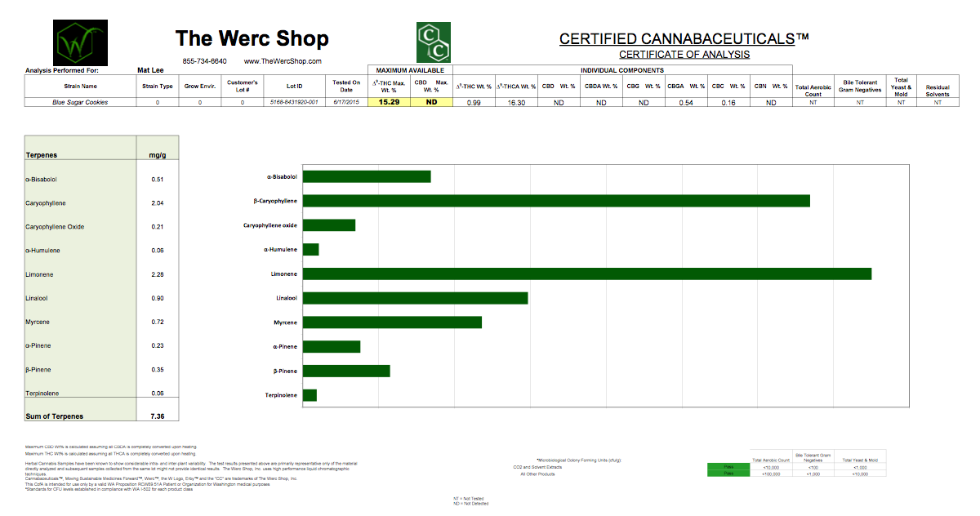Select the Tested On Date 6/17/2015 cell

[x=346, y=102]
